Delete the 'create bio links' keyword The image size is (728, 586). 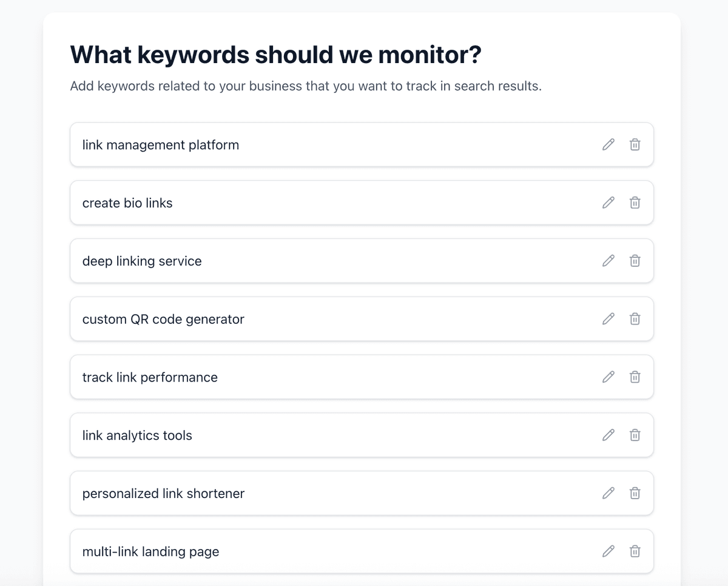tap(635, 203)
